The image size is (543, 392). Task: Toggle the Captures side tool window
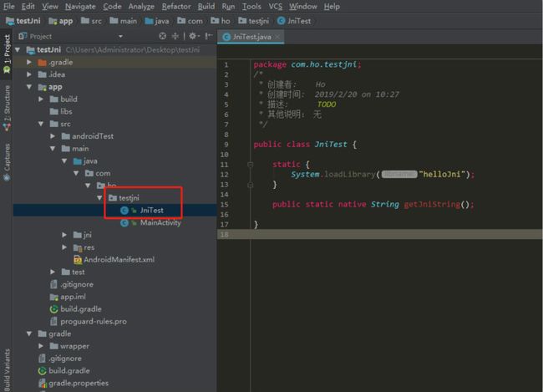tap(7, 162)
